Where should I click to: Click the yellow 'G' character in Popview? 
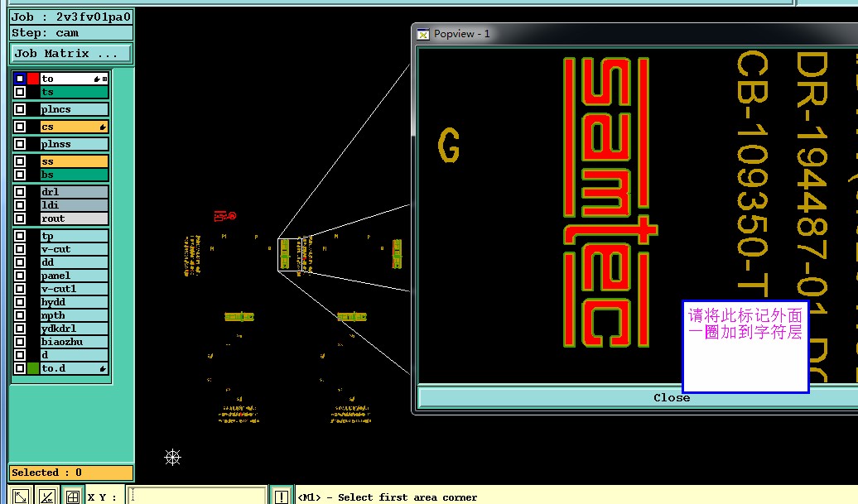(x=449, y=146)
